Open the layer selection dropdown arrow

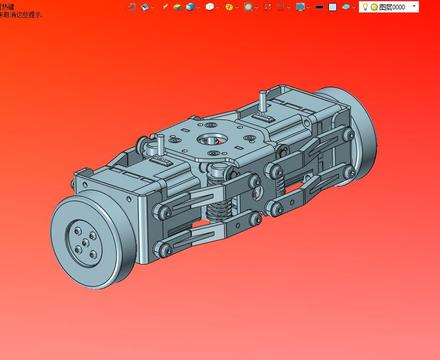coord(414,6)
